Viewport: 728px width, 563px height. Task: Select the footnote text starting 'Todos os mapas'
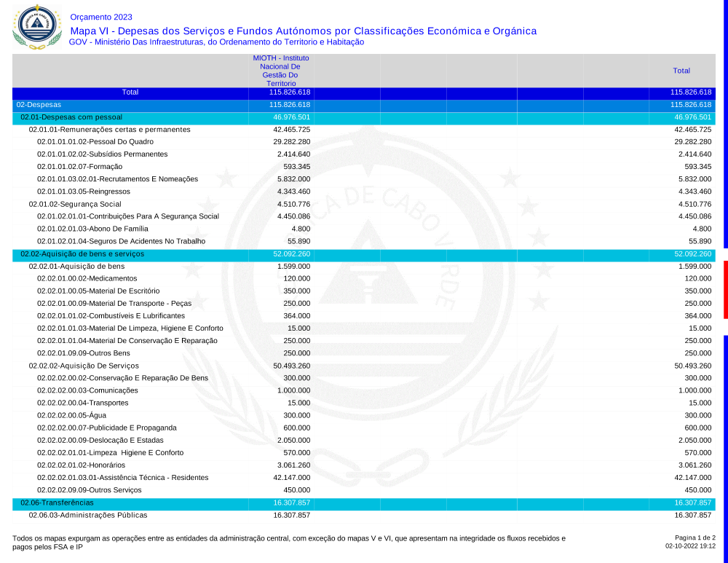click(x=288, y=542)
